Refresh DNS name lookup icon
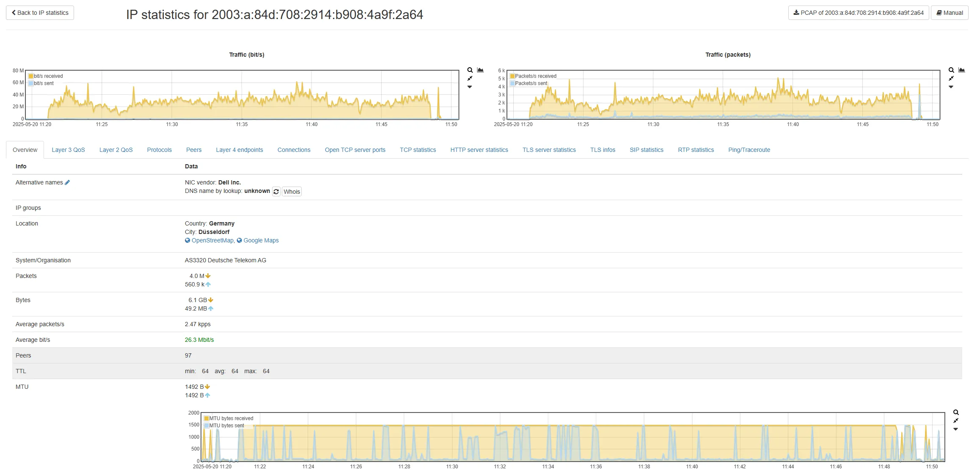Viewport: 980px width, 473px height. 276,192
